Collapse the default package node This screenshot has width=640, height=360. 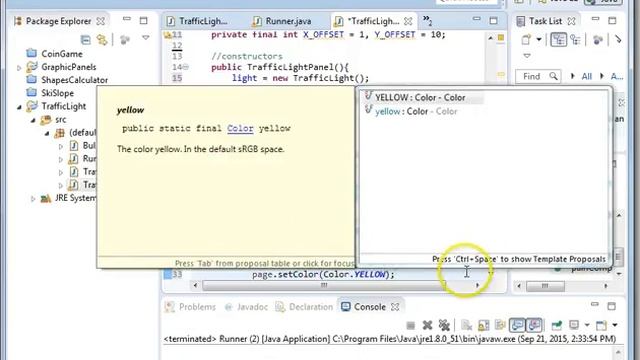[47, 133]
